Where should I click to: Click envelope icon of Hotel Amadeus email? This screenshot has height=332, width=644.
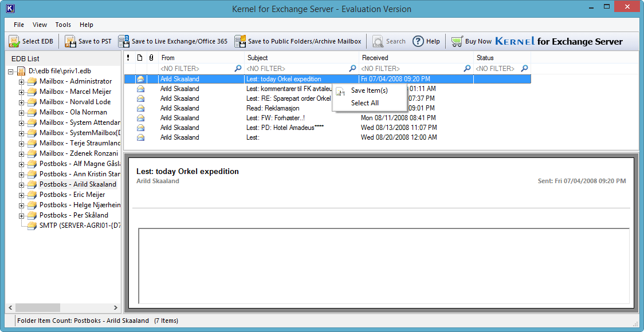tap(140, 128)
